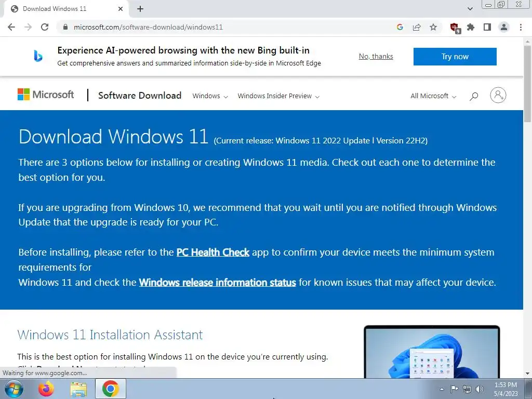Image resolution: width=532 pixels, height=399 pixels.
Task: Click the Chrome taskbar icon
Action: [x=111, y=389]
